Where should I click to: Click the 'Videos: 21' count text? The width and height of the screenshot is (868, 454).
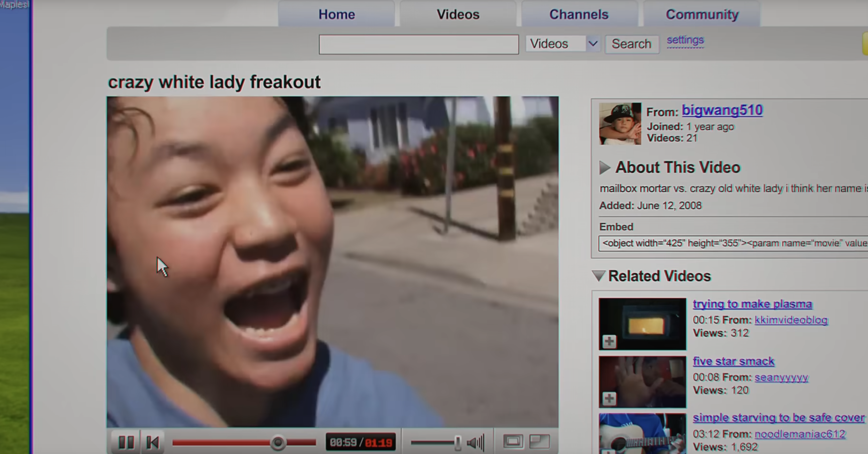[x=672, y=138]
